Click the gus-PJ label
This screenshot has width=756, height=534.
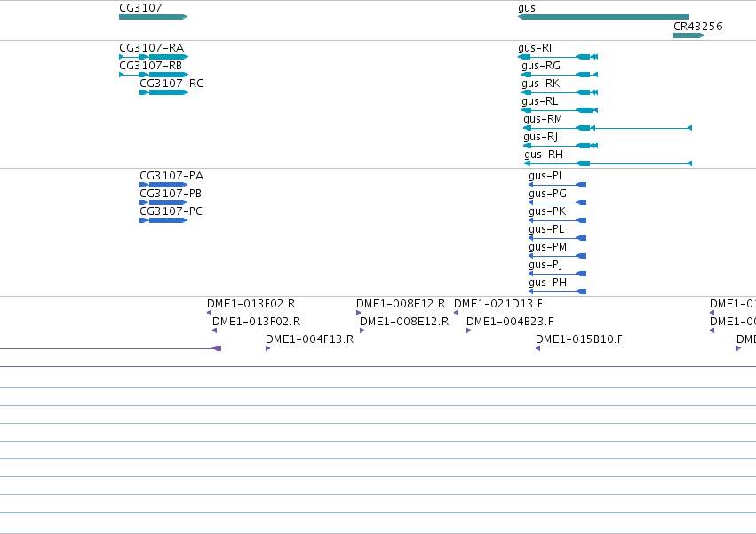click(545, 265)
